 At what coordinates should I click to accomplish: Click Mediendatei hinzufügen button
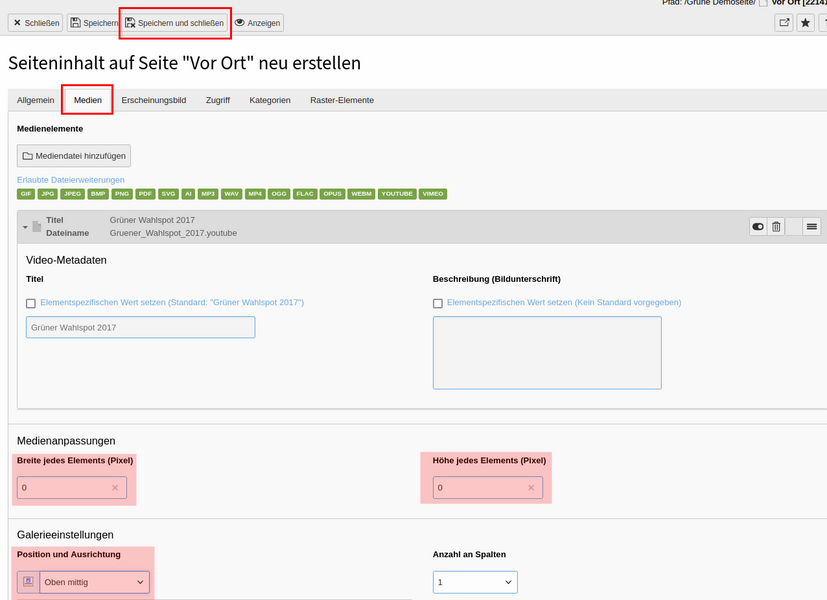[74, 156]
